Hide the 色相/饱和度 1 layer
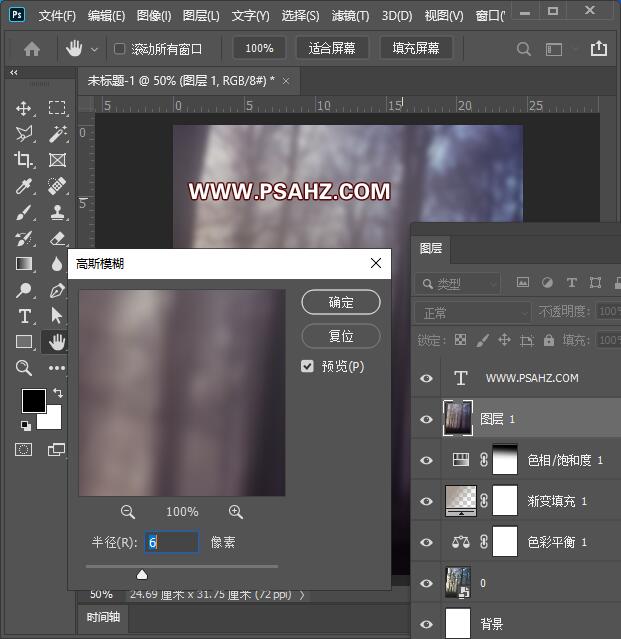Image resolution: width=621 pixels, height=639 pixels. 427,460
